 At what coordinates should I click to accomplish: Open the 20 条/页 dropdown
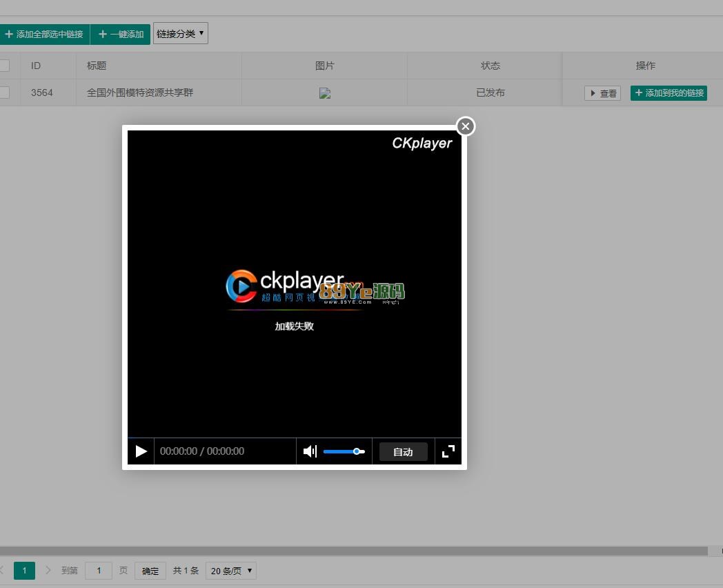[231, 571]
